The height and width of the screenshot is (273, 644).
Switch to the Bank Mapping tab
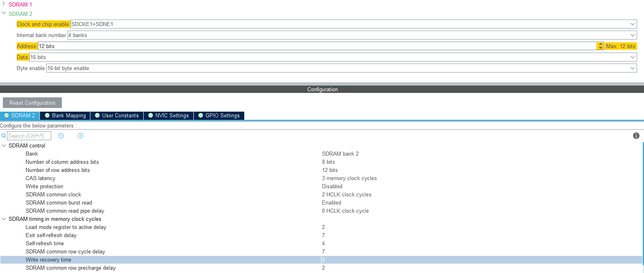[x=65, y=116]
